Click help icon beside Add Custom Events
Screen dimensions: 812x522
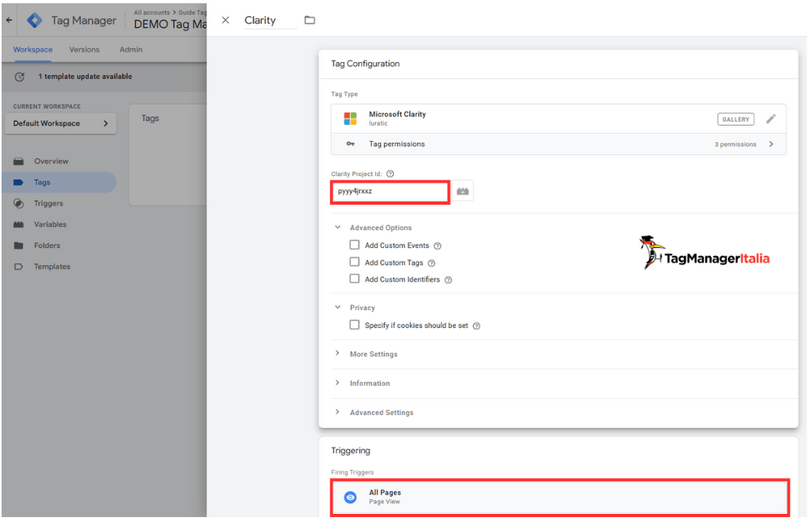438,246
